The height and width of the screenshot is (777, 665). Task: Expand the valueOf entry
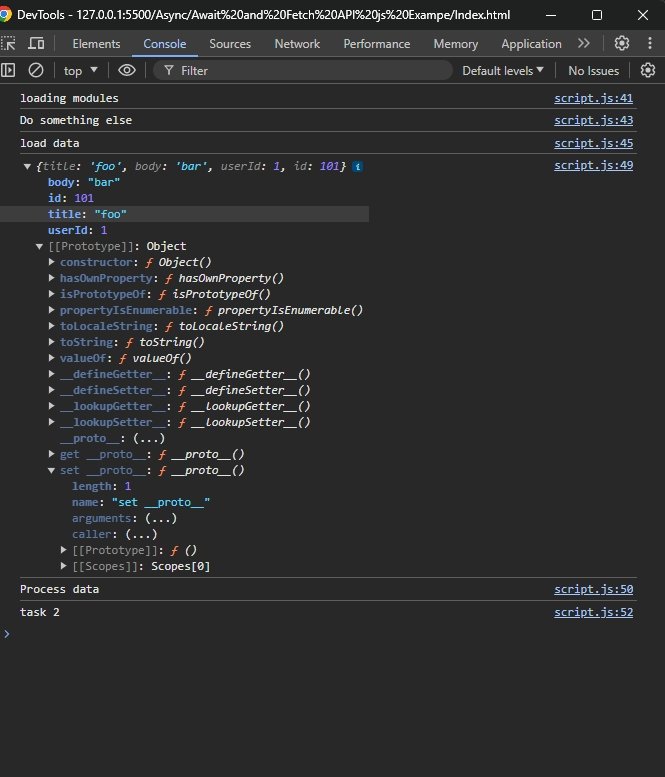[52, 358]
